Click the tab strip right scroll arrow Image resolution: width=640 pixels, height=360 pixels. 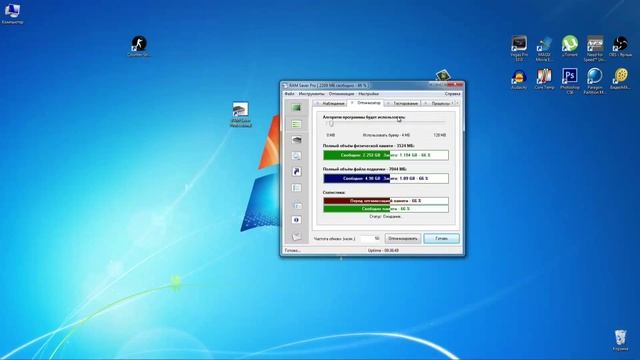[457, 103]
